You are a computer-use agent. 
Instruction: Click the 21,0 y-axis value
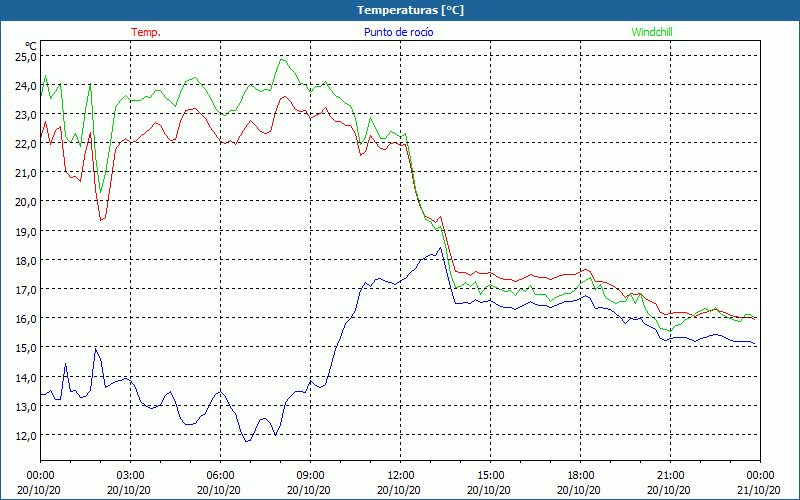[26, 173]
